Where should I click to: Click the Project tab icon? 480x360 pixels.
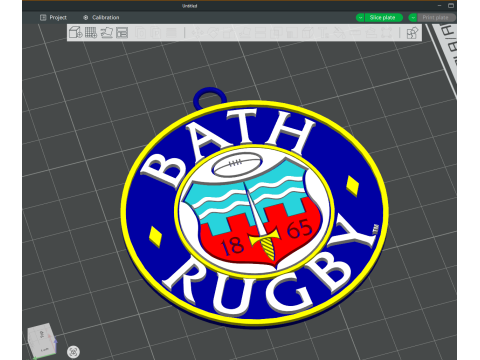click(x=43, y=17)
